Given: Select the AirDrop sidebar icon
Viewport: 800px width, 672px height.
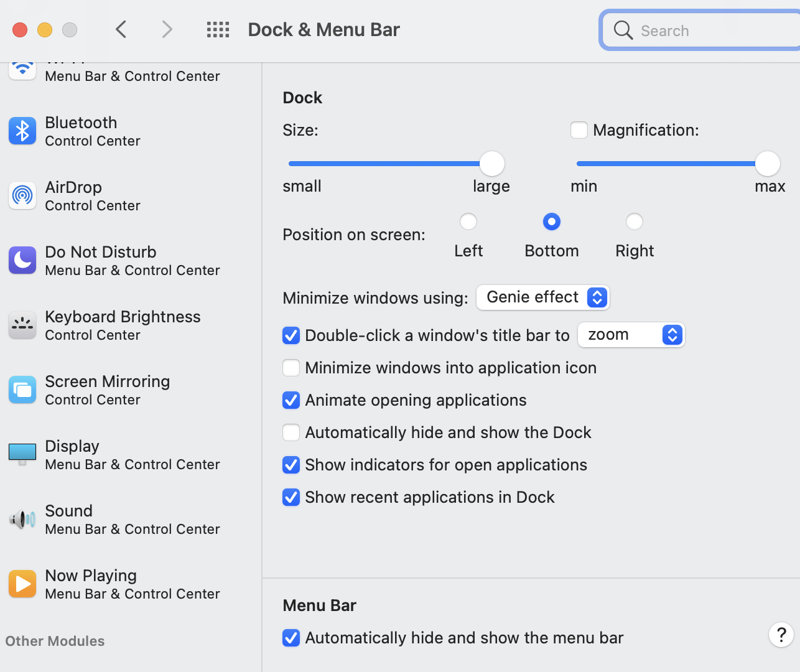Looking at the screenshot, I should coord(22,196).
